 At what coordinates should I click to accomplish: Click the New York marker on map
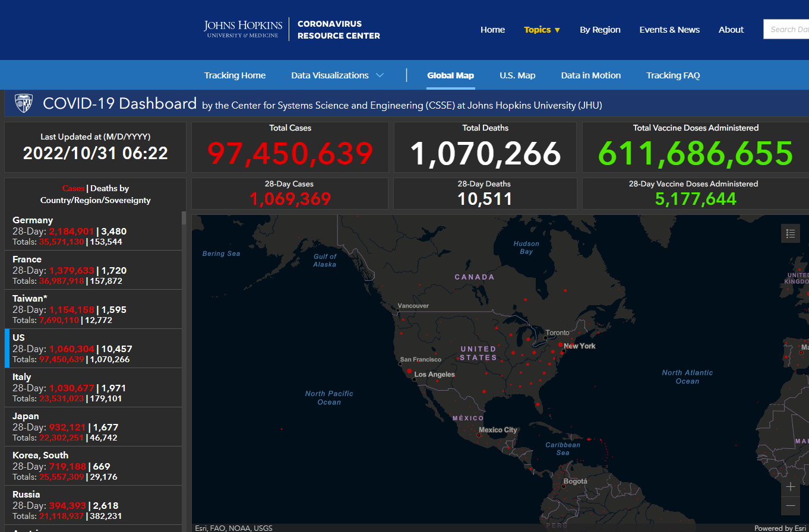click(560, 344)
